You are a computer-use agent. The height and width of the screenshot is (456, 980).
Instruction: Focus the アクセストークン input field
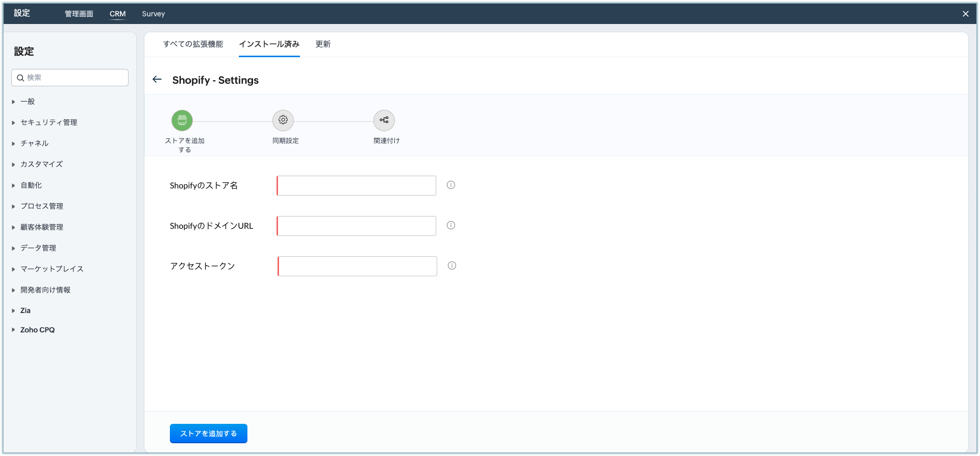coord(357,266)
